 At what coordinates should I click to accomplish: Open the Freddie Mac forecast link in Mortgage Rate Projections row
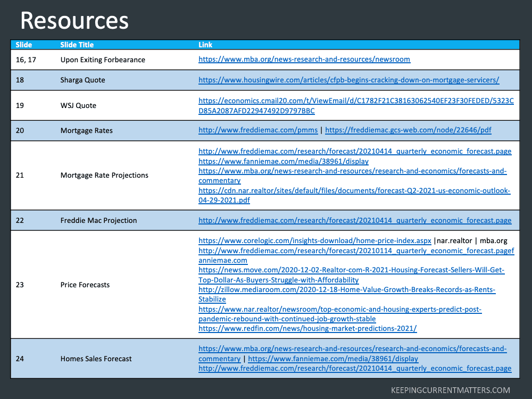point(355,151)
